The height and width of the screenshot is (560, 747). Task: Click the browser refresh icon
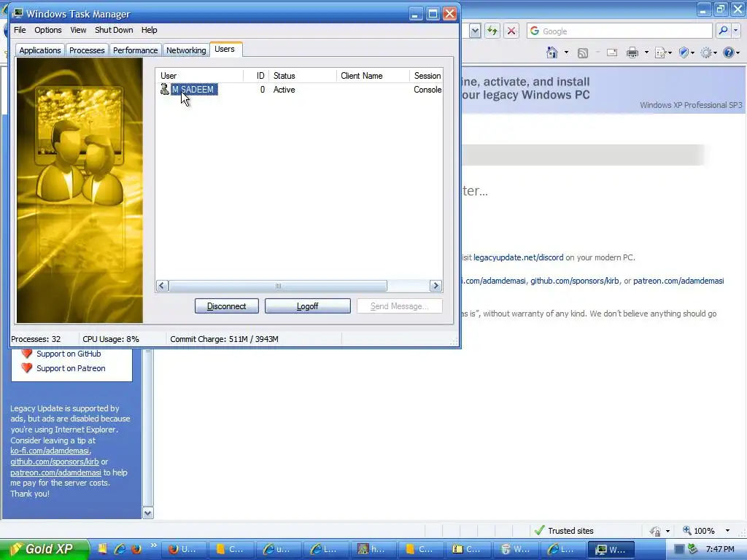click(x=492, y=31)
